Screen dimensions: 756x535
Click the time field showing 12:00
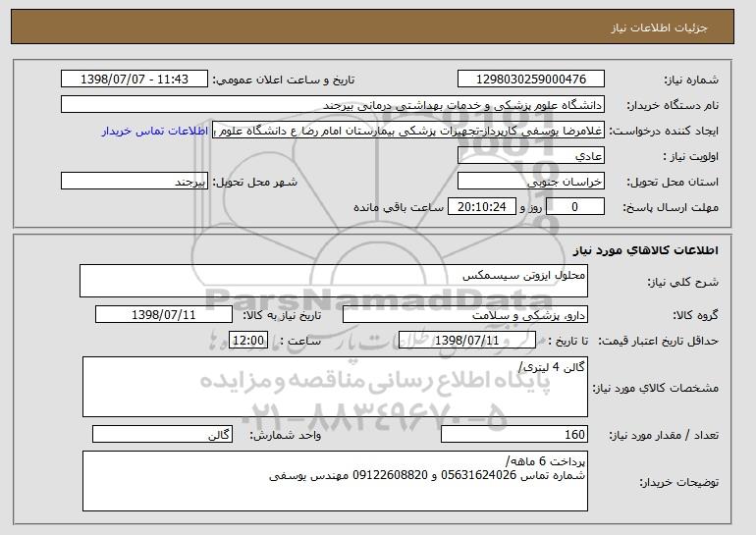pos(248,341)
